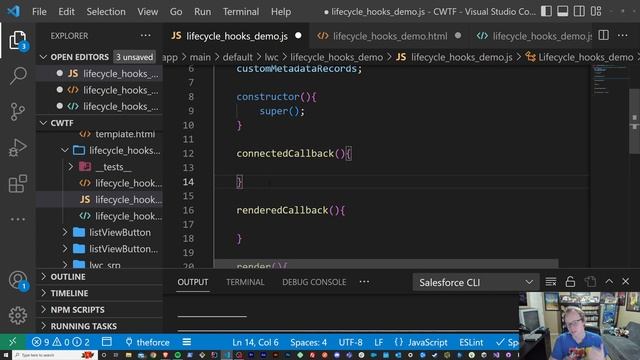Click the theforce default org indicator
640x360 pixels.
point(147,342)
